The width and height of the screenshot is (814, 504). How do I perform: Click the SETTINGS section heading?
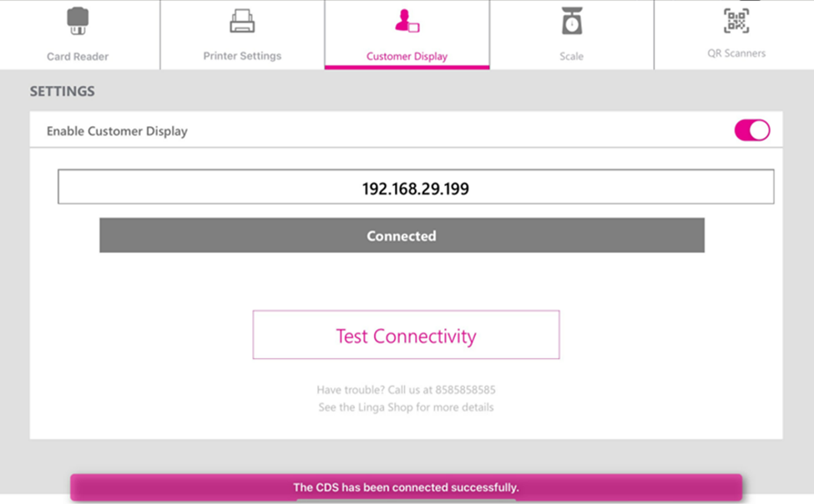coord(63,91)
